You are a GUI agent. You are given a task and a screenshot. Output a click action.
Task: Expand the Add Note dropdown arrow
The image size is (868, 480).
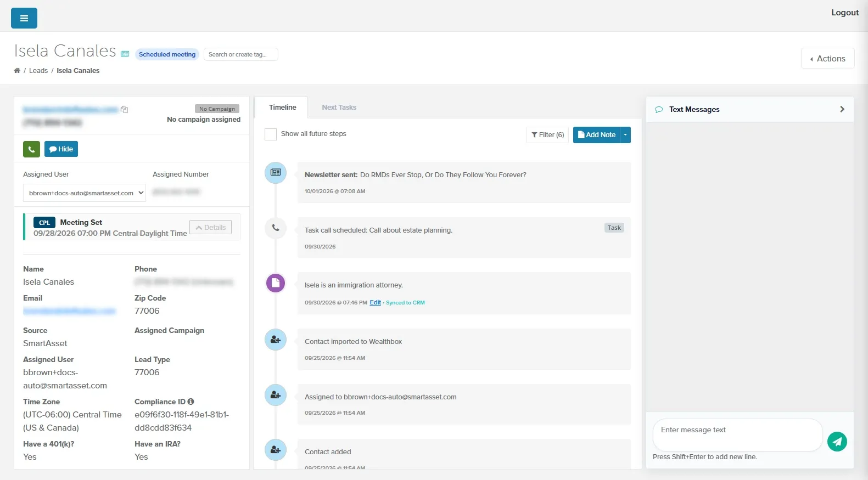tap(625, 135)
